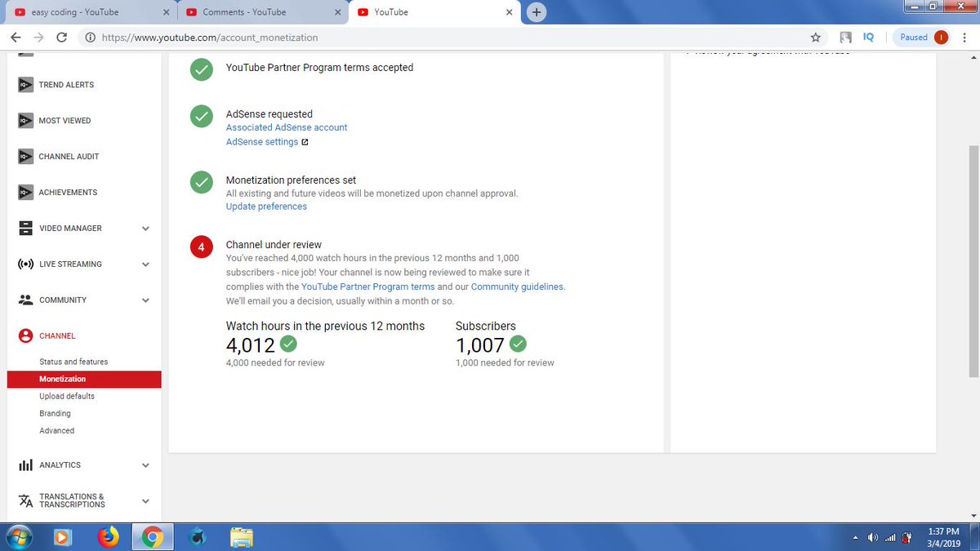The height and width of the screenshot is (551, 980).
Task: Click the Channel under review heading
Action: click(274, 245)
